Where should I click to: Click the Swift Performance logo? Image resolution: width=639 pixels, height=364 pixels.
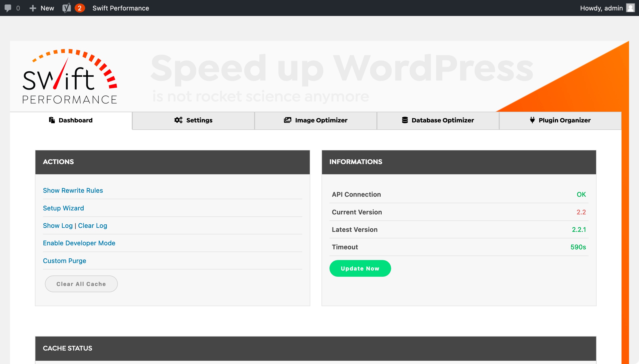[70, 76]
